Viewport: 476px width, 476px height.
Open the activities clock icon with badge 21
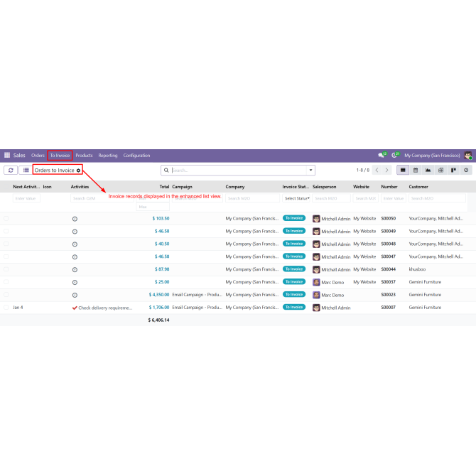[395, 155]
